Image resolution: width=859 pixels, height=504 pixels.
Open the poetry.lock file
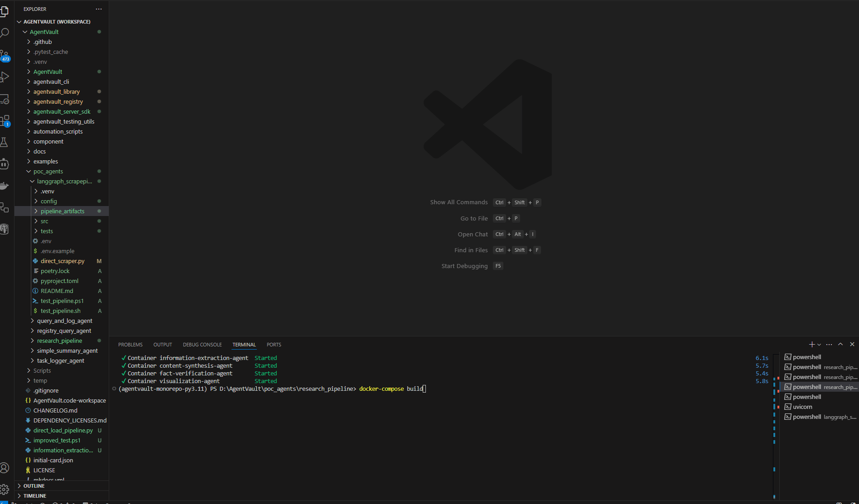55,271
